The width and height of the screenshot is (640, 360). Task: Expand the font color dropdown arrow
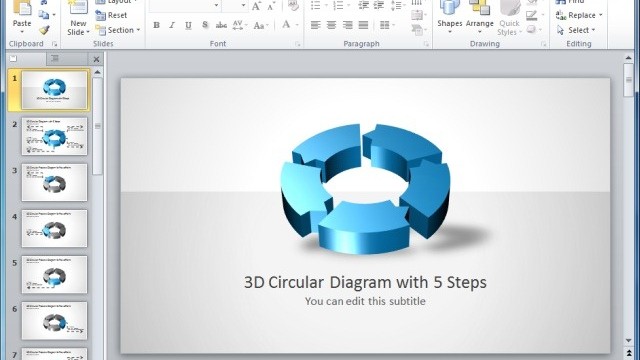click(x=297, y=25)
